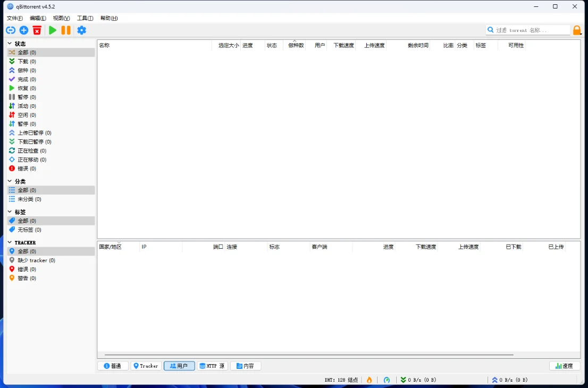Click the flame connection status icon
This screenshot has width=588, height=388.
(369, 379)
